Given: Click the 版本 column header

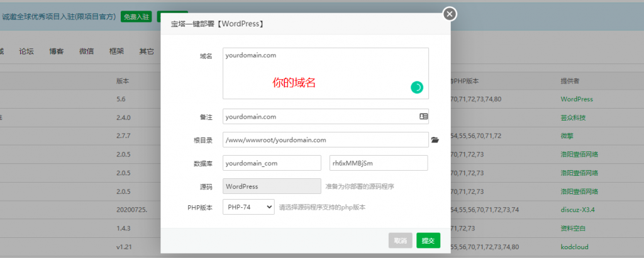Looking at the screenshot, I should pos(123,81).
